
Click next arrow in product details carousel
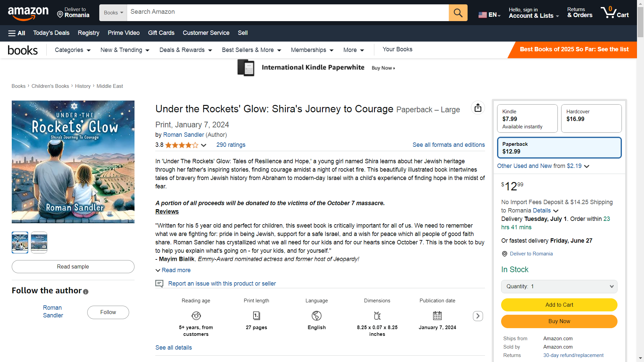(478, 316)
